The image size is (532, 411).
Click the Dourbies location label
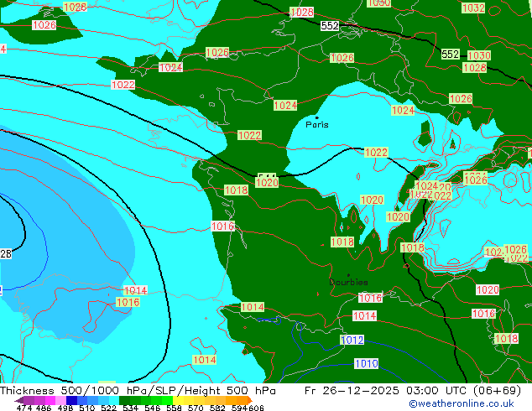pos(348,282)
